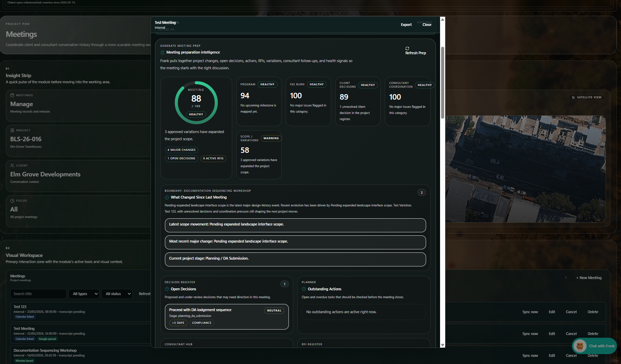
Task: Click the Chat with Frank assistant avatar
Action: click(x=580, y=346)
